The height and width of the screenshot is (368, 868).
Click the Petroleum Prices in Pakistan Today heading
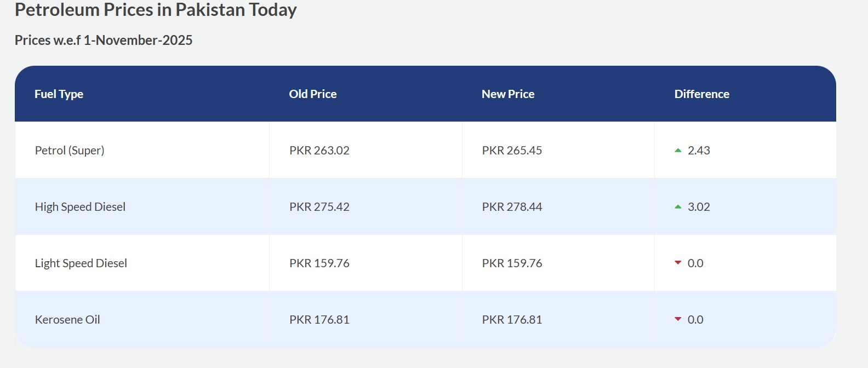point(156,10)
